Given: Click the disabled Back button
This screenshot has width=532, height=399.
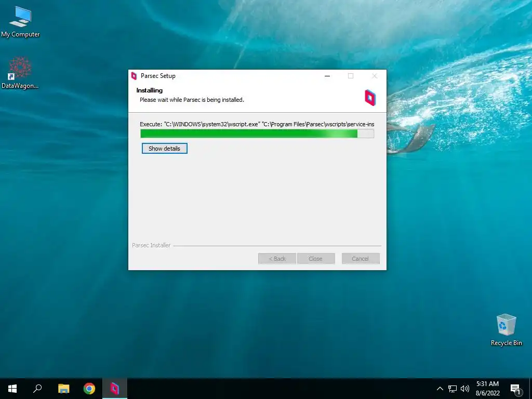Looking at the screenshot, I should [277, 259].
